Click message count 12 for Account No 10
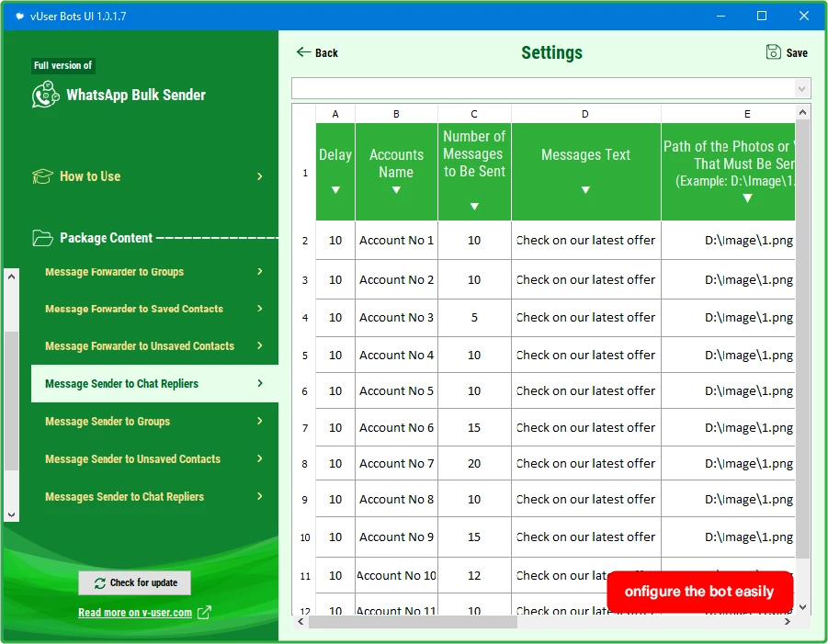Viewport: 828px width, 644px height. [474, 575]
